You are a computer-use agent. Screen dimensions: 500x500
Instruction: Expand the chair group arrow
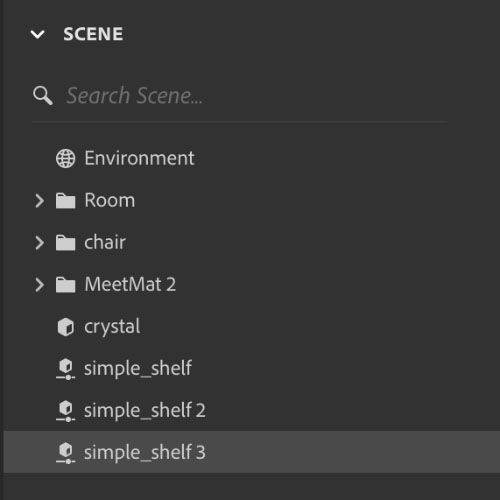(39, 243)
